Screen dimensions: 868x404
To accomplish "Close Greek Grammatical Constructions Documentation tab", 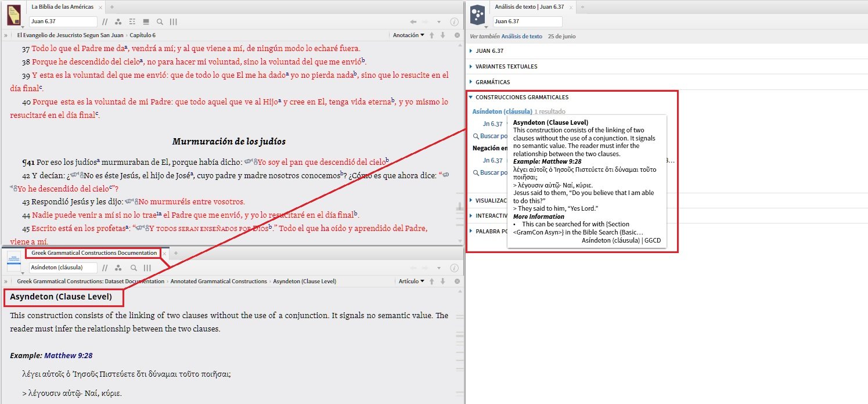I will click(164, 253).
